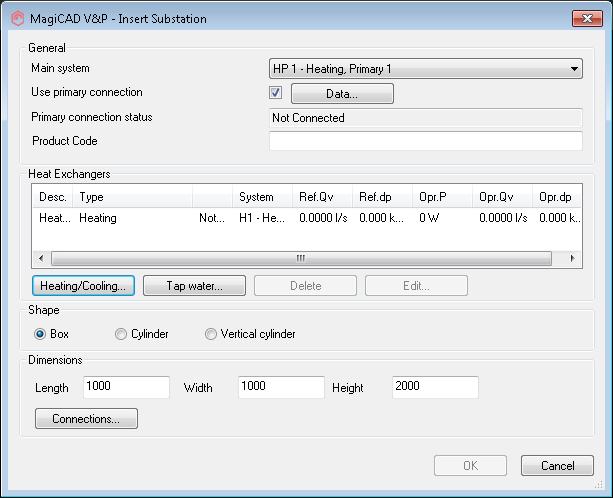The image size is (613, 498).
Task: Click the Primary connection status field
Action: tap(426, 118)
